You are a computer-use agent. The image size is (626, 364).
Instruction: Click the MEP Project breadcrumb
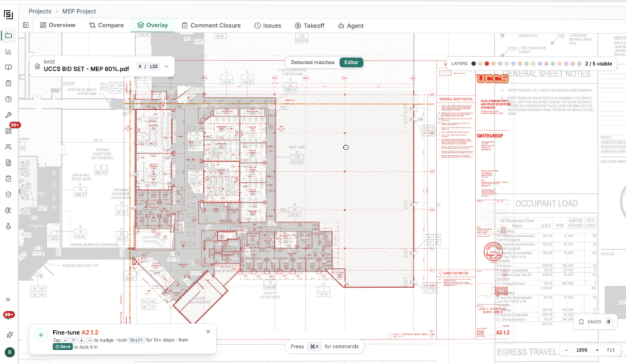coord(79,11)
